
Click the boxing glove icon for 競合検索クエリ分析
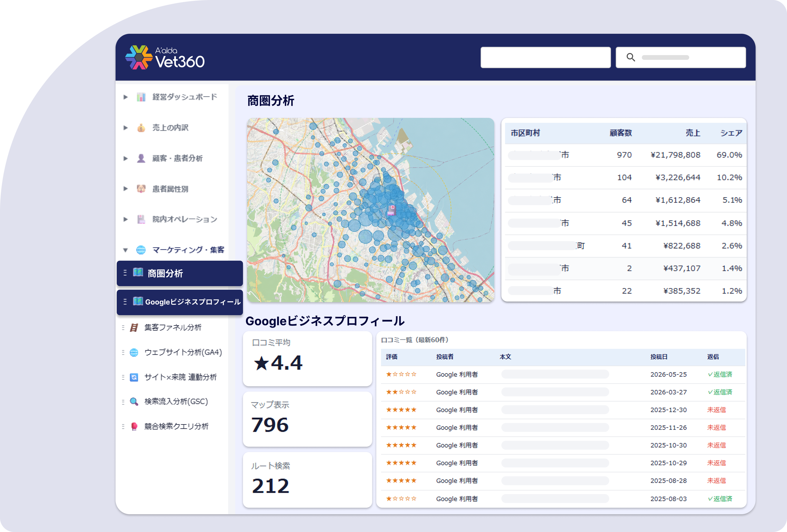coord(134,427)
